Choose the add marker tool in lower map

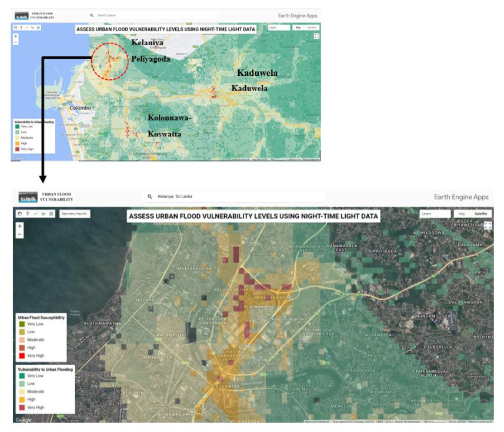[28, 214]
